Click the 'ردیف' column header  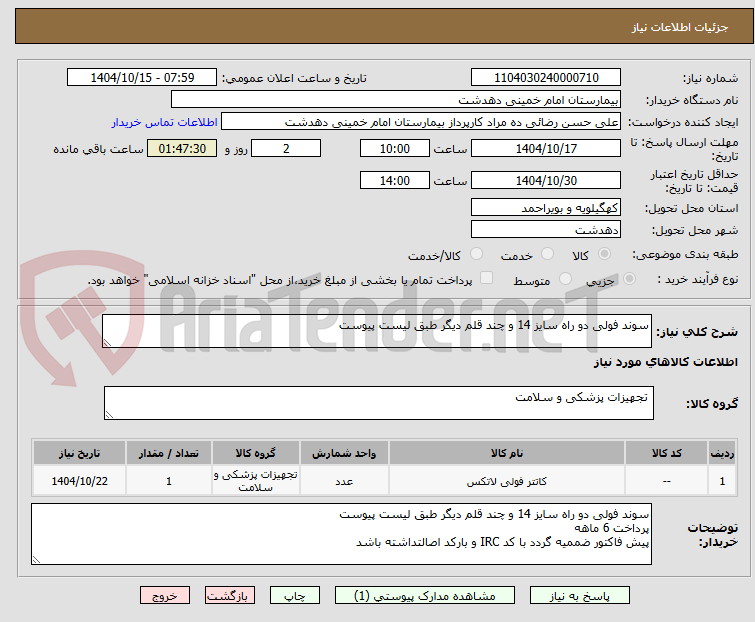722,453
